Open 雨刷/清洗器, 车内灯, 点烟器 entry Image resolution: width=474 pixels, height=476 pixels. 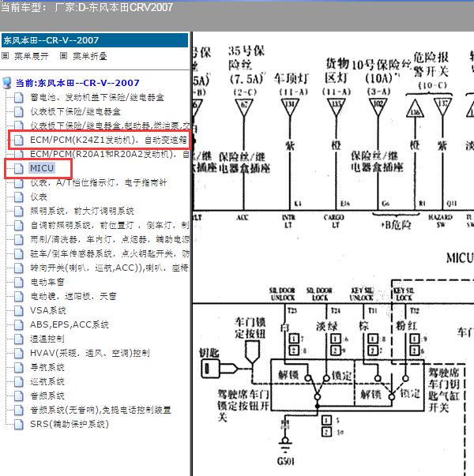(x=110, y=239)
